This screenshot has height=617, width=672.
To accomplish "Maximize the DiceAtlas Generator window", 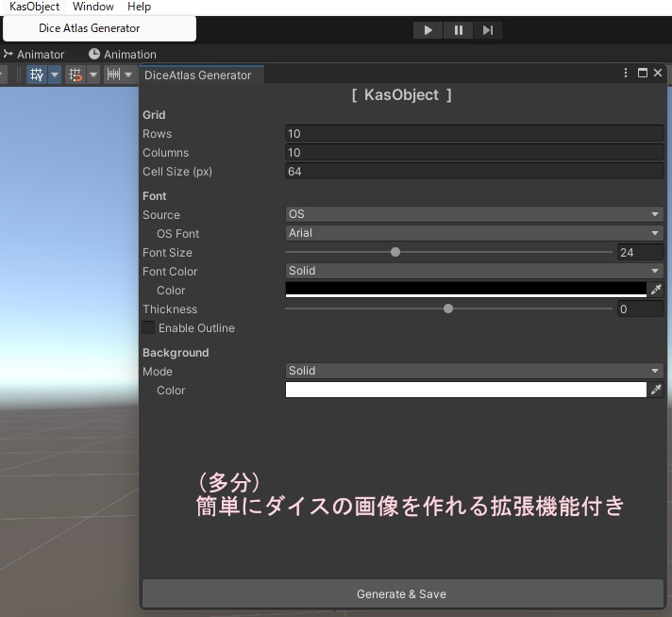I will click(x=643, y=73).
